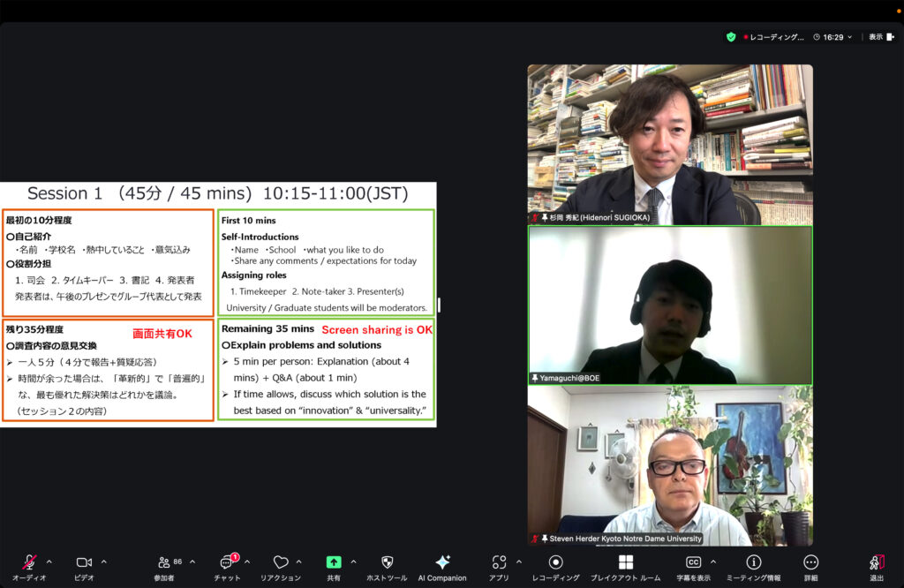Open the チャット chat panel
904x588 pixels.
(x=226, y=562)
